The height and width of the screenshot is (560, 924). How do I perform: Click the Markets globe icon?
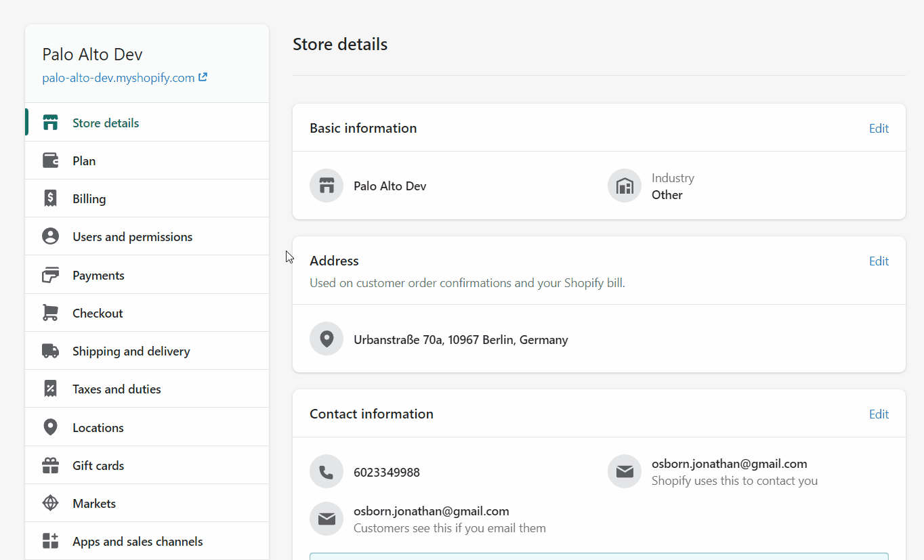(x=50, y=503)
